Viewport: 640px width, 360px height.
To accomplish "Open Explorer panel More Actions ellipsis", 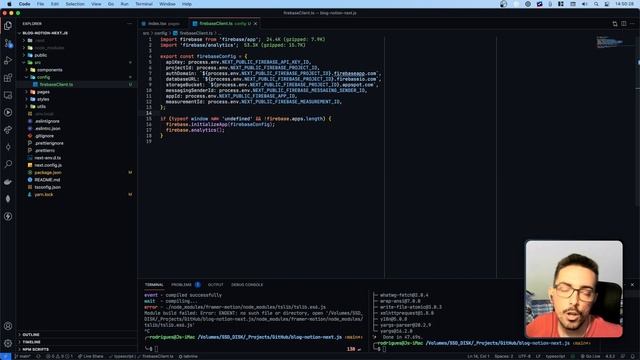I will pos(130,24).
